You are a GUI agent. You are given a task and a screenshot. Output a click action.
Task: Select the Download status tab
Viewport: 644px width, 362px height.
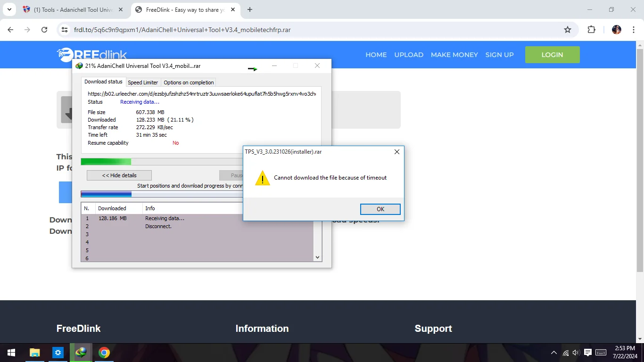coord(103,82)
